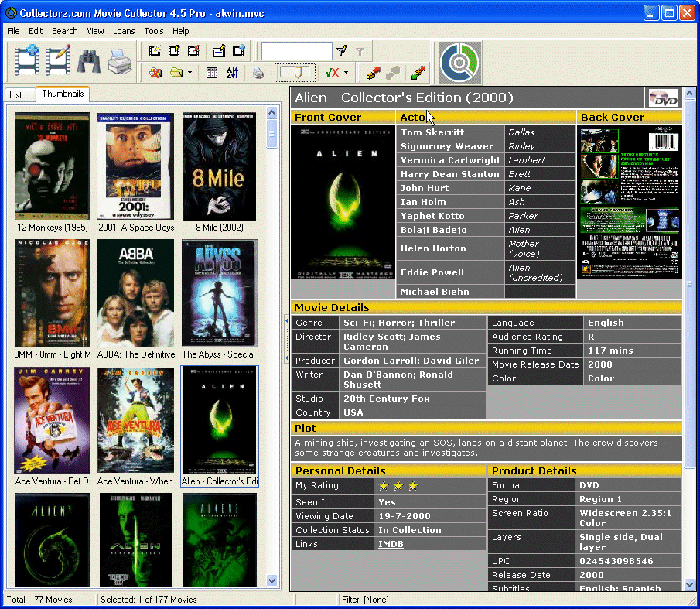Click the column grid icon
Image resolution: width=700 pixels, height=609 pixels.
(x=212, y=72)
